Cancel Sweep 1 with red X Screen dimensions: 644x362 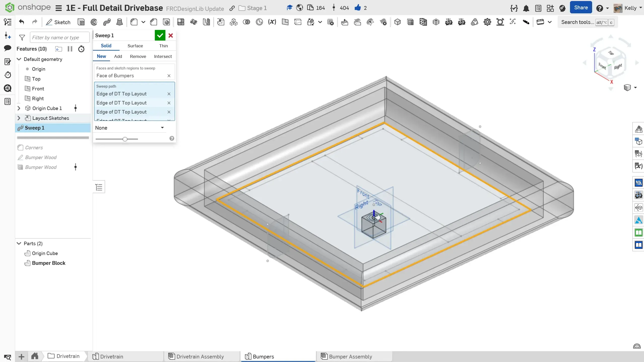(x=171, y=35)
